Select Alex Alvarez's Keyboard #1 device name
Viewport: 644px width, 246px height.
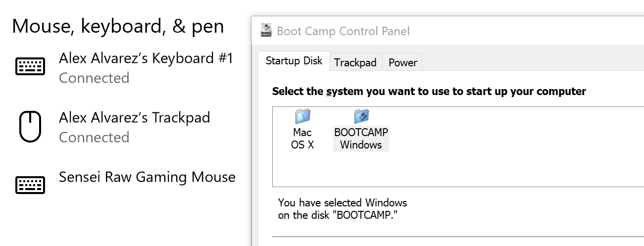click(x=146, y=58)
